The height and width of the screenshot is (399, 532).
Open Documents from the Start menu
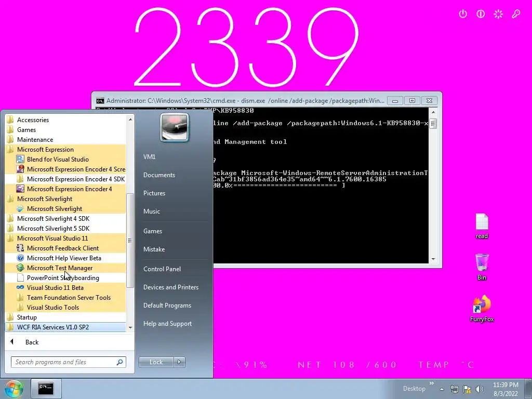pyautogui.click(x=159, y=175)
